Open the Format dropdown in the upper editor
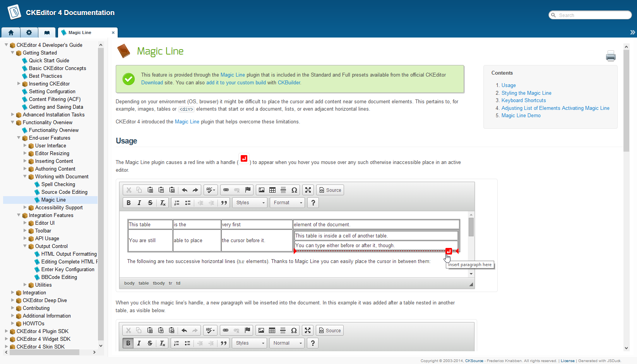 pos(288,203)
